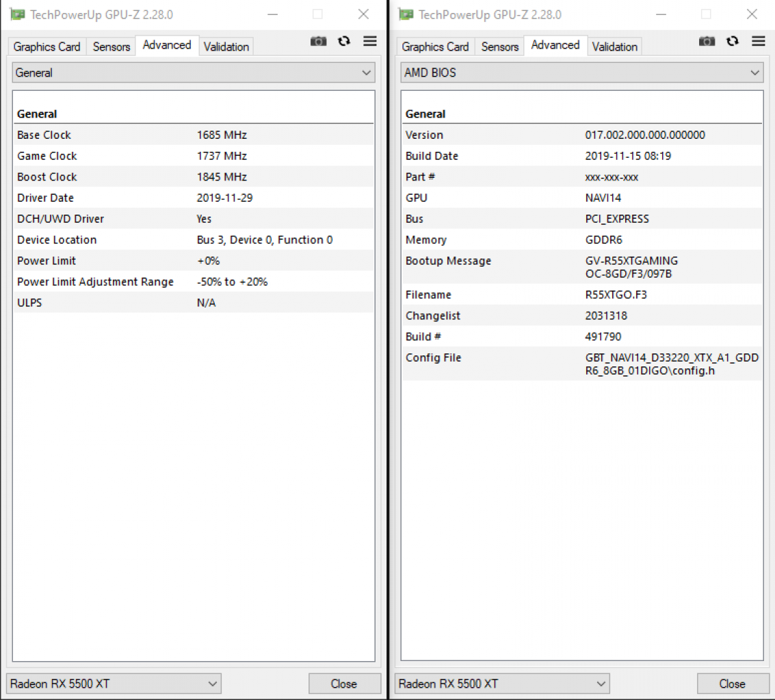The width and height of the screenshot is (775, 700).
Task: Click the Device Location value Bus 3, Device 0
Action: pos(265,240)
